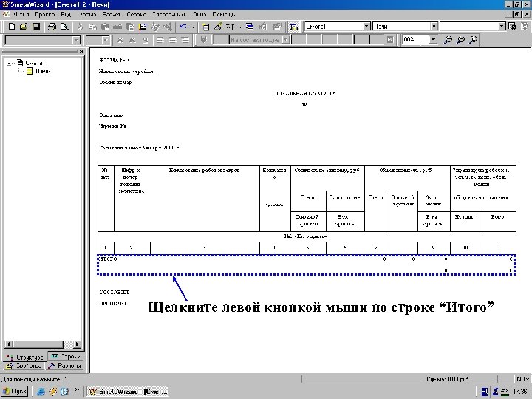
Task: Open a file using the folder icon
Action: click(x=23, y=27)
